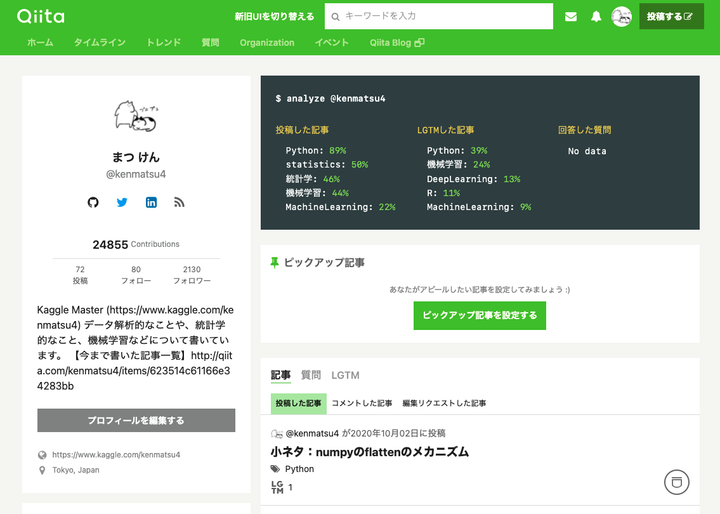This screenshot has height=514, width=720.
Task: Focus the キーワードを入力 search field
Action: (x=439, y=17)
